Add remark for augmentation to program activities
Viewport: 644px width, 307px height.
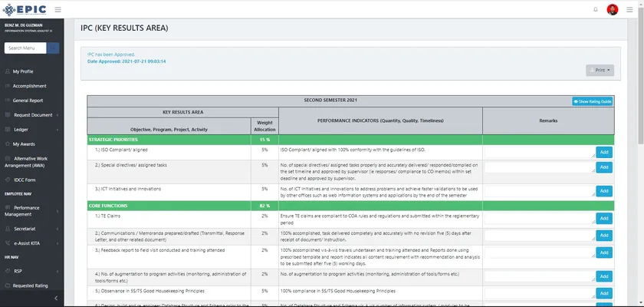[x=604, y=276]
